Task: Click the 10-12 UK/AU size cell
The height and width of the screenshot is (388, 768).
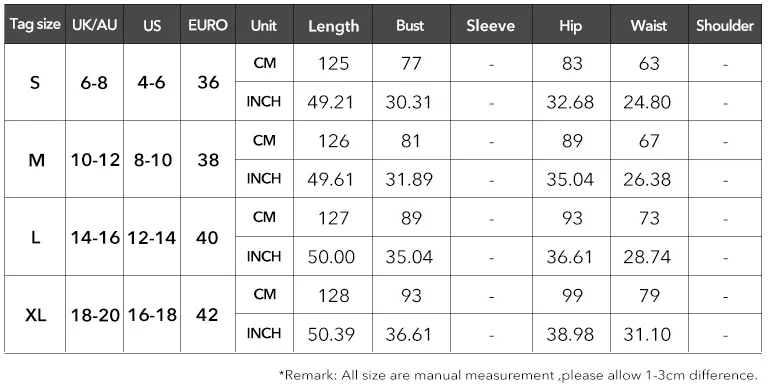Action: point(95,160)
